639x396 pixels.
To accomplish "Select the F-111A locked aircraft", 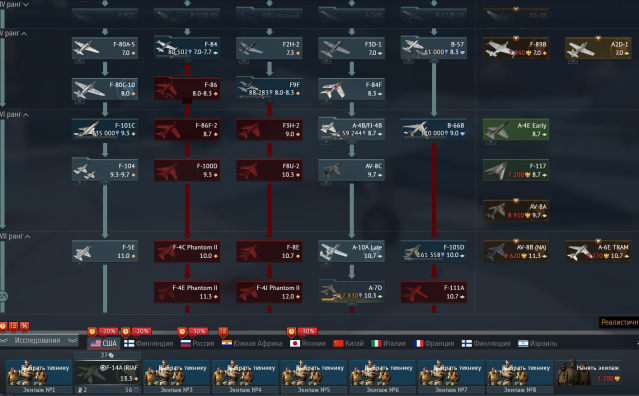I will coord(434,292).
